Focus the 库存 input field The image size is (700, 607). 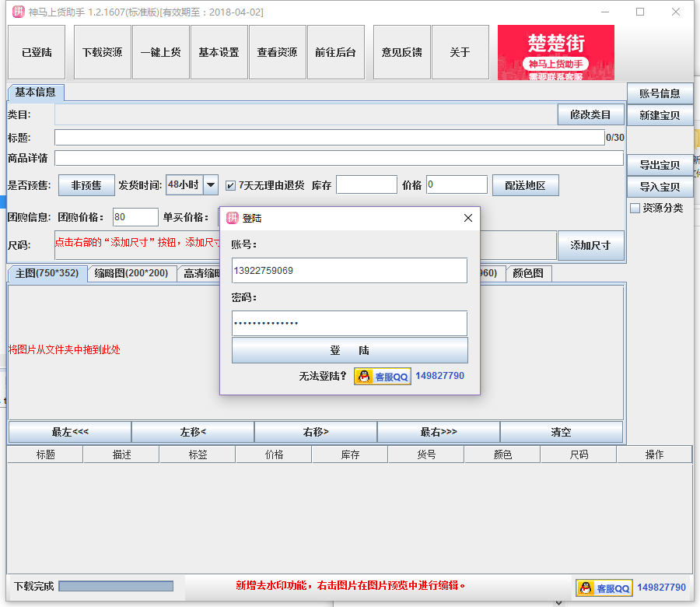[366, 184]
